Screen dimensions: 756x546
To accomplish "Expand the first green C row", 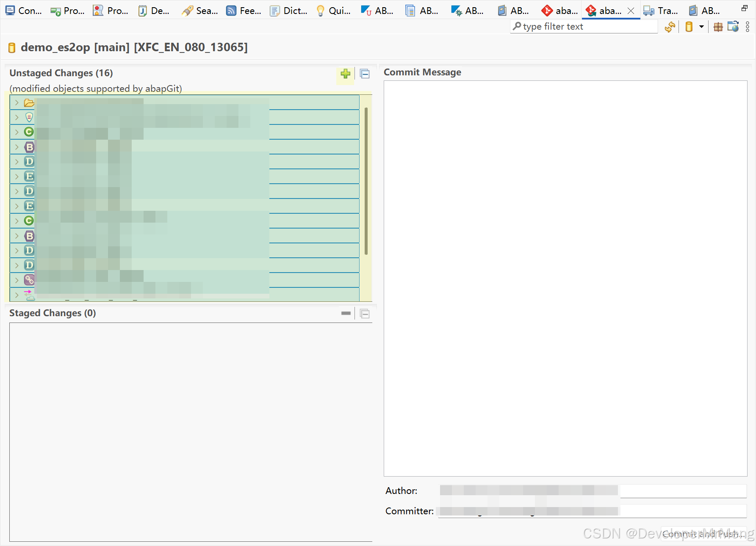I will point(17,132).
